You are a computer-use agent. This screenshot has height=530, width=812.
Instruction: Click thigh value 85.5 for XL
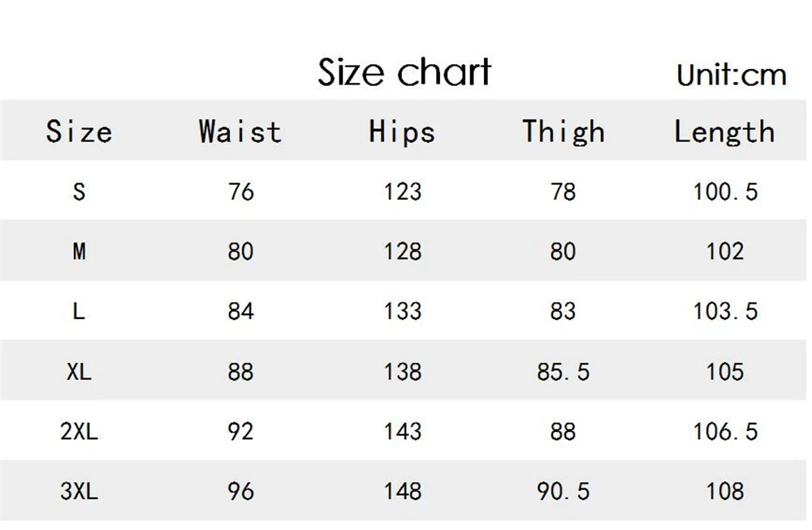pos(564,372)
